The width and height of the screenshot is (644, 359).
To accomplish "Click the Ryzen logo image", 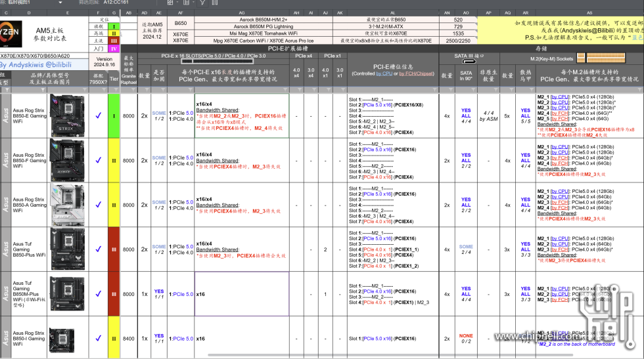I will (11, 33).
